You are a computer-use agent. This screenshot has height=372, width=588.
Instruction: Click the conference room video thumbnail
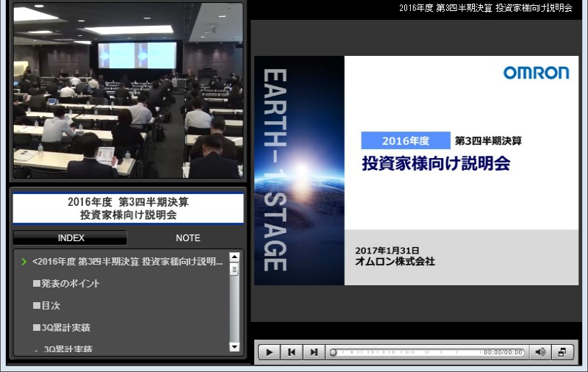pos(128,90)
